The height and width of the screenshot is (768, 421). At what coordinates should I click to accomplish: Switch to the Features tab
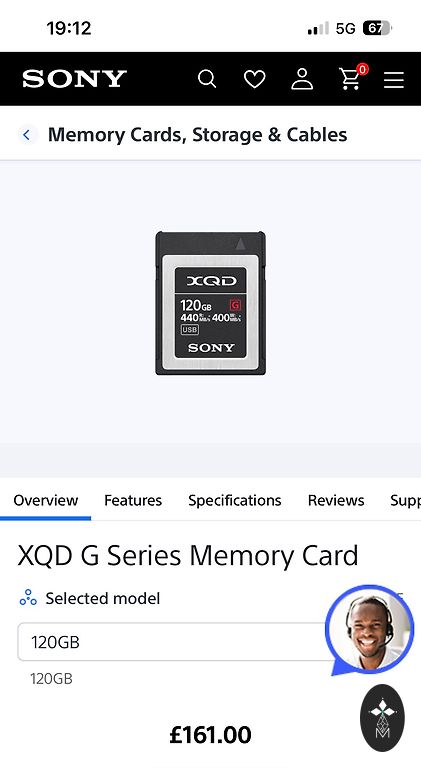[133, 500]
